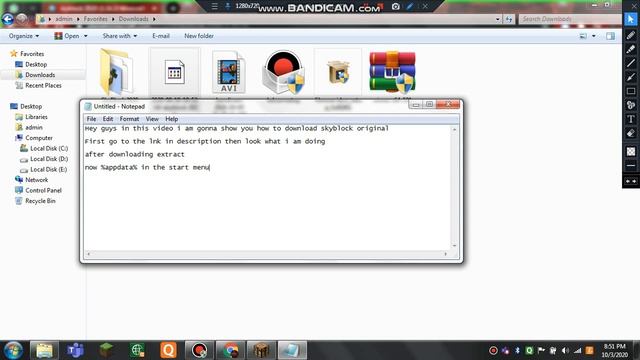
Task: Select the Bandicam highlighter pen tool
Action: click(631, 49)
